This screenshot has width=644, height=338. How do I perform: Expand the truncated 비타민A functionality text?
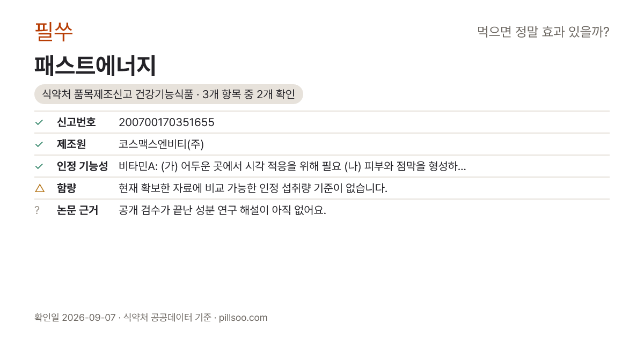click(292, 166)
